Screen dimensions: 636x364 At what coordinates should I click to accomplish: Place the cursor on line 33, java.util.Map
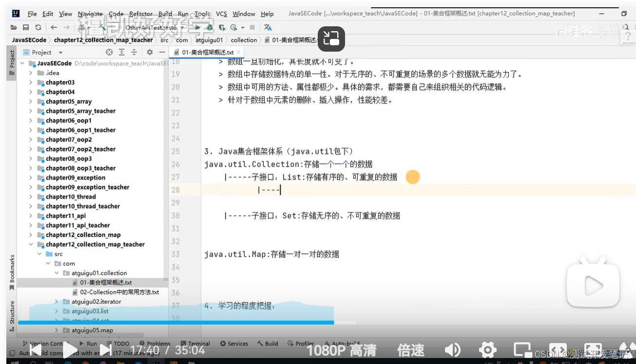[271, 254]
